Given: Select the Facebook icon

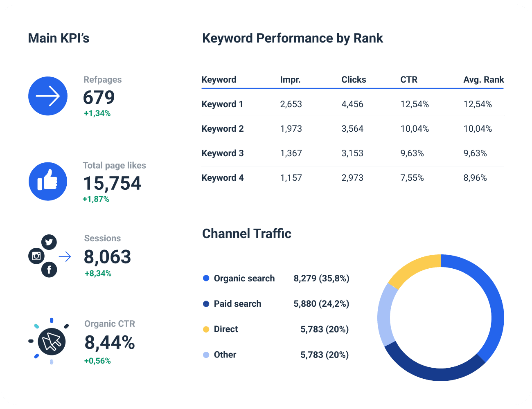Looking at the screenshot, I should (x=49, y=270).
